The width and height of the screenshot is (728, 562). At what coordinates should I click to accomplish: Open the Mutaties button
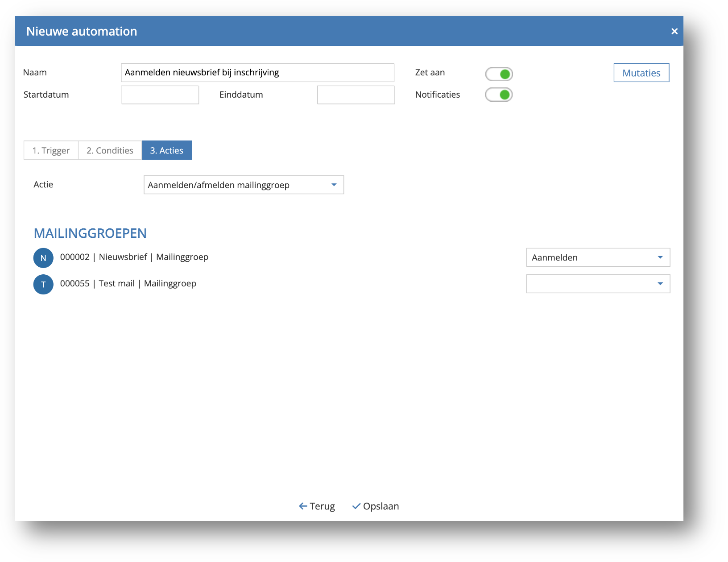coord(641,73)
